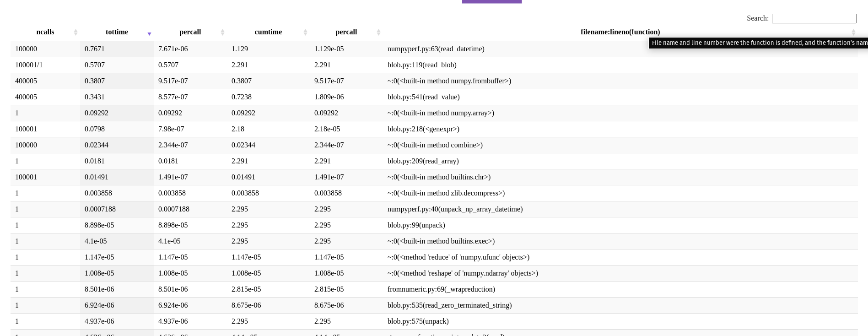Select the blob.py:541(read_value) entry
Viewport: 868px width, 336px height.
point(434,97)
